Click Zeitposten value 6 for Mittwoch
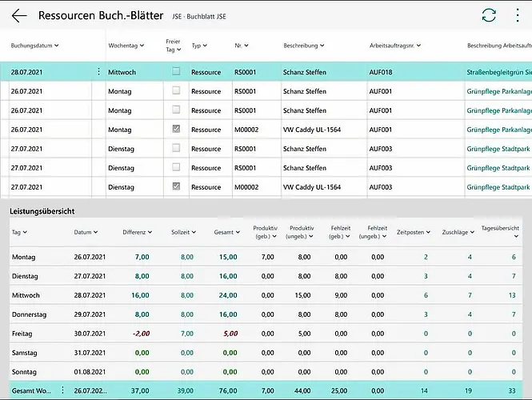Screen dimensions: 532x400 click(425, 294)
